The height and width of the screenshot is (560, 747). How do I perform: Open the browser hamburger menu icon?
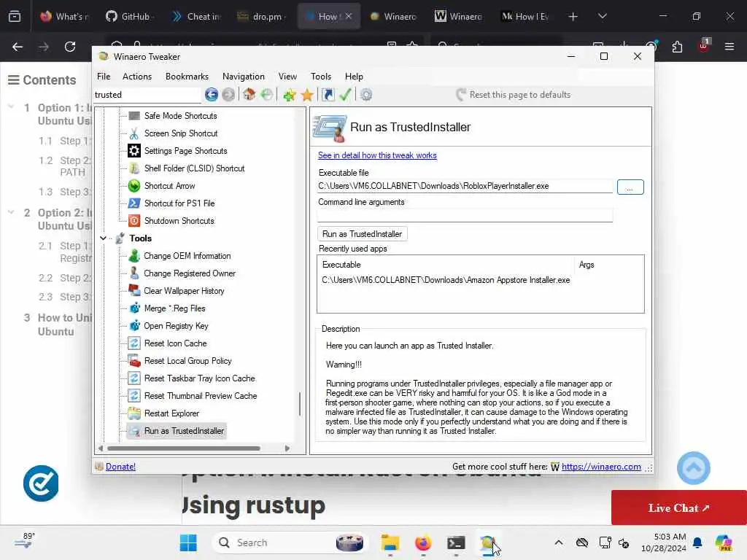(x=729, y=47)
